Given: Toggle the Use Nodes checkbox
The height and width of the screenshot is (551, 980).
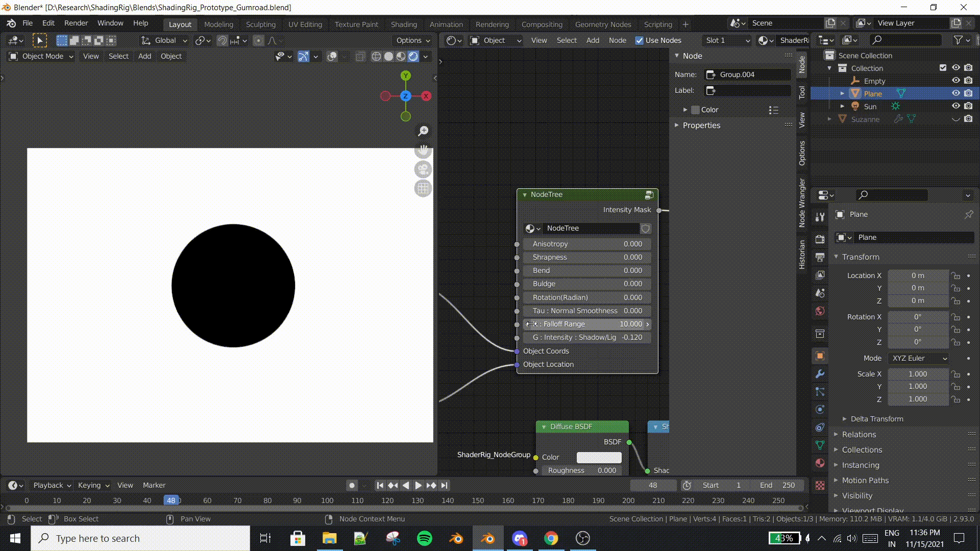Looking at the screenshot, I should click(639, 40).
